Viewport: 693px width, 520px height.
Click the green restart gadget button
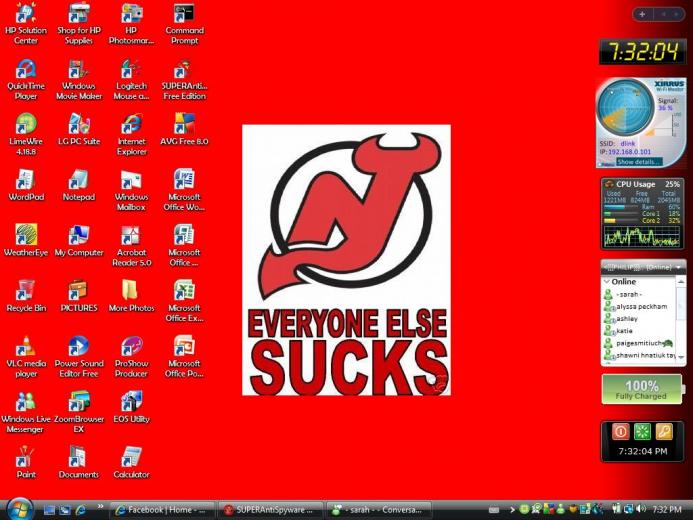pyautogui.click(x=642, y=431)
